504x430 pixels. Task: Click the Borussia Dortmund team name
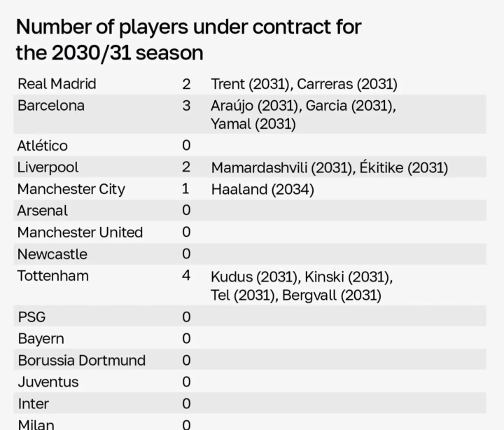point(81,361)
